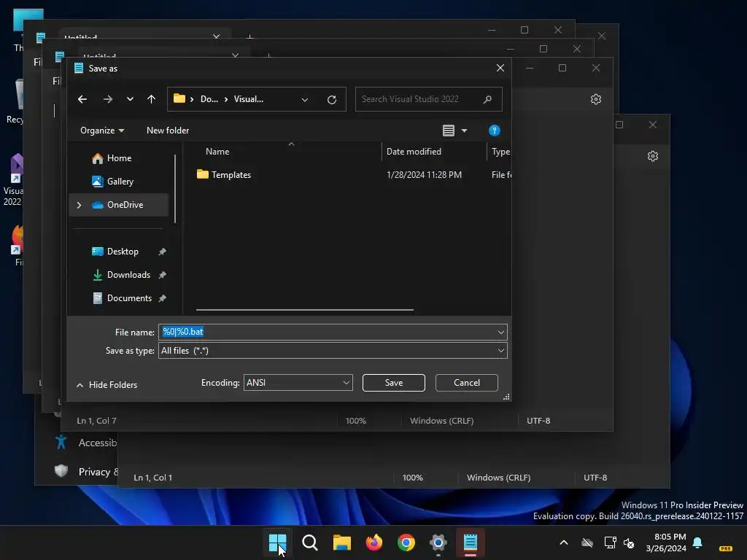The width and height of the screenshot is (747, 560).
Task: Click the horizontal scrollbar in file list
Action: [x=305, y=309]
